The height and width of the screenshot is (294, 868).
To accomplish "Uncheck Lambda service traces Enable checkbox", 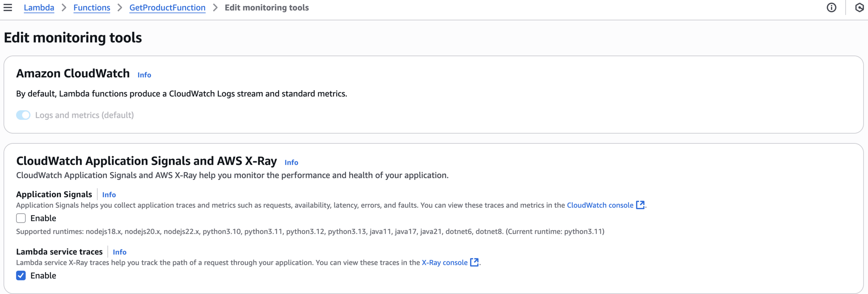I will [21, 276].
